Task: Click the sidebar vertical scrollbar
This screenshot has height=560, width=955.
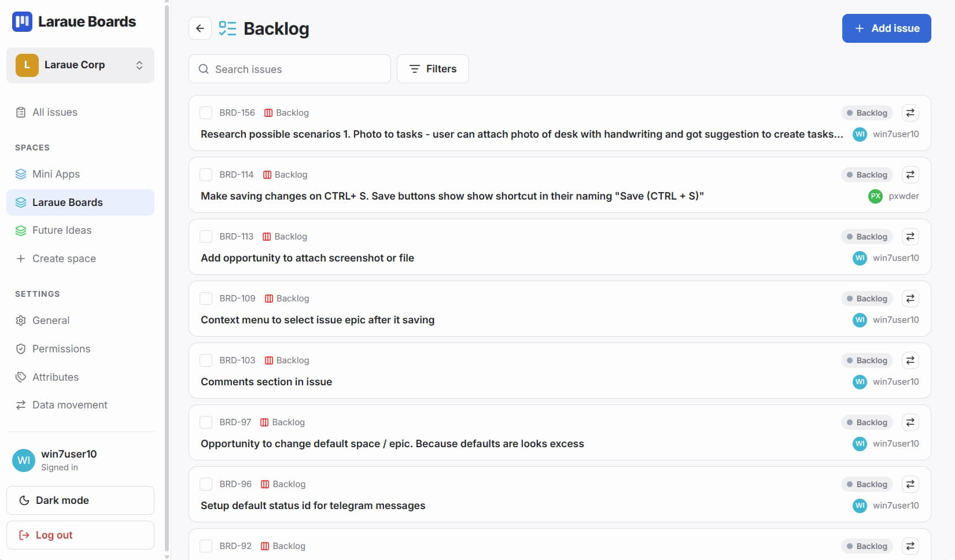Action: click(x=167, y=278)
